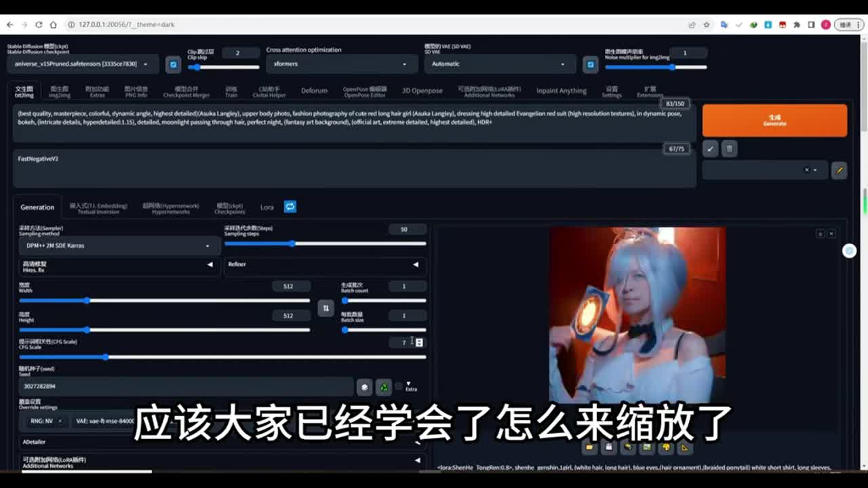Image resolution: width=868 pixels, height=488 pixels.
Task: Enable the Extra seed checkbox
Action: point(399,386)
